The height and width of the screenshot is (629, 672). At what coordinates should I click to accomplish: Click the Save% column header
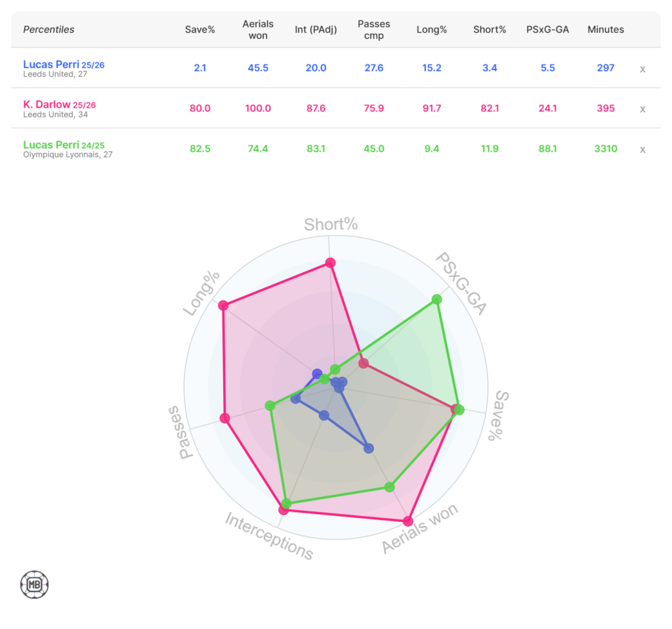tap(200, 30)
